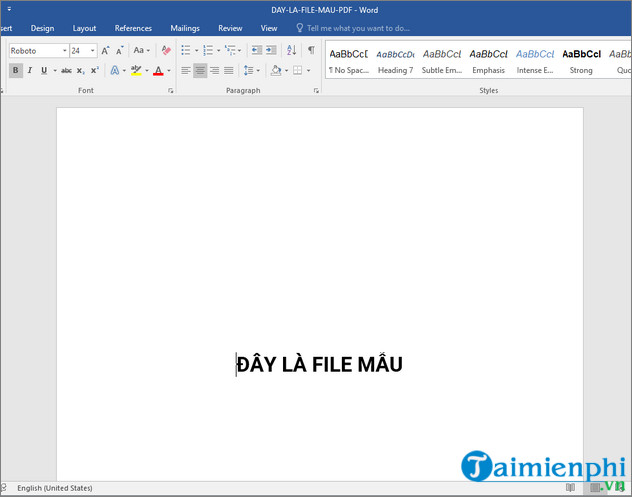Increase paragraph indent
The image size is (632, 497).
pos(271,50)
